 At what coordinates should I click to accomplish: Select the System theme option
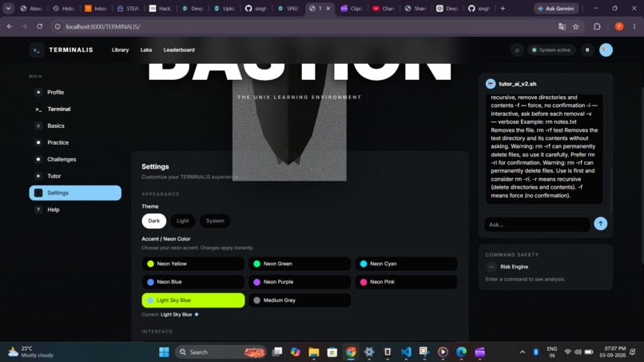[215, 221]
